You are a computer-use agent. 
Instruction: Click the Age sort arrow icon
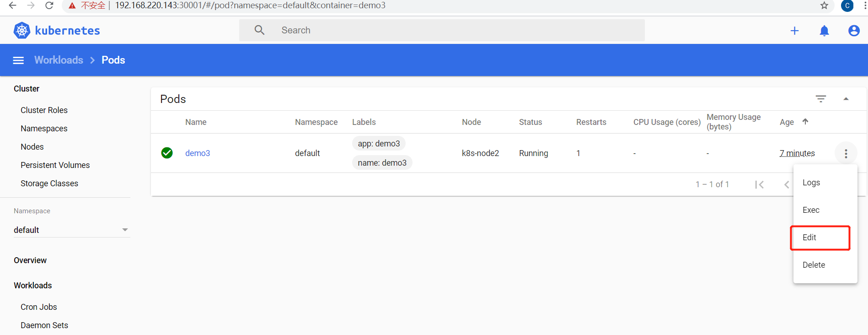tap(805, 121)
